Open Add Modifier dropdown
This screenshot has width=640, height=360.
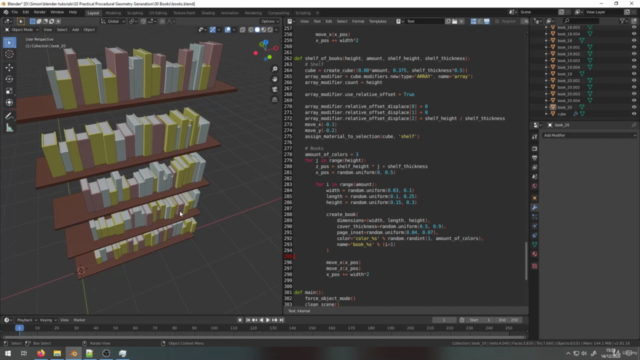coord(589,136)
